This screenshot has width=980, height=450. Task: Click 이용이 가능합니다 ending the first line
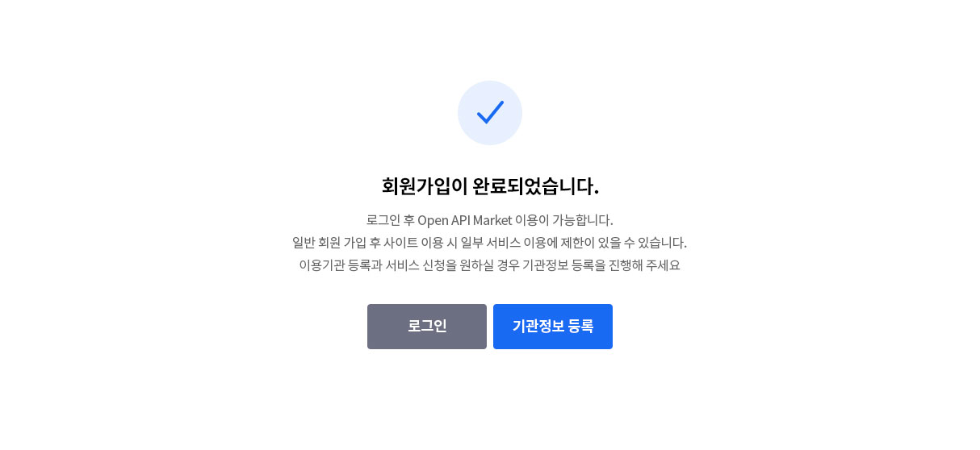point(565,220)
